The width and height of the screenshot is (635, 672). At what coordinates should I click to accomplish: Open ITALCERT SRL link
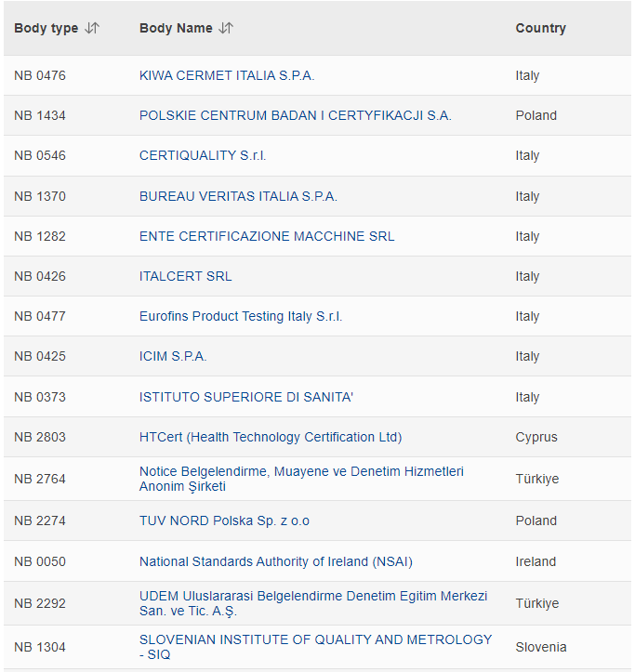click(186, 276)
